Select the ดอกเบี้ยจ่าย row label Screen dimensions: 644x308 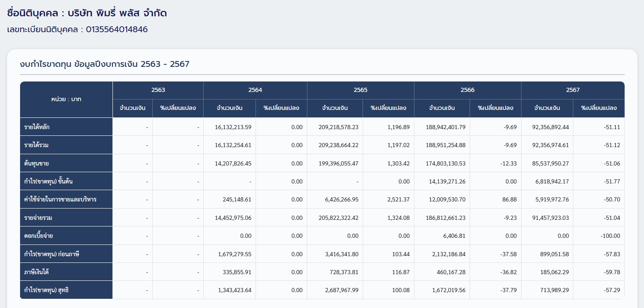coord(38,236)
